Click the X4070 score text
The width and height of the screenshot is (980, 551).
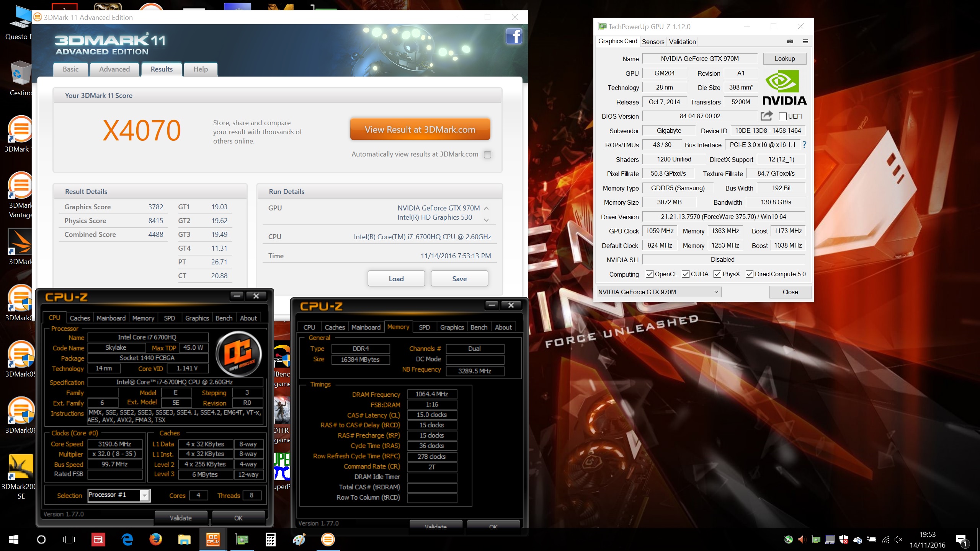click(142, 130)
